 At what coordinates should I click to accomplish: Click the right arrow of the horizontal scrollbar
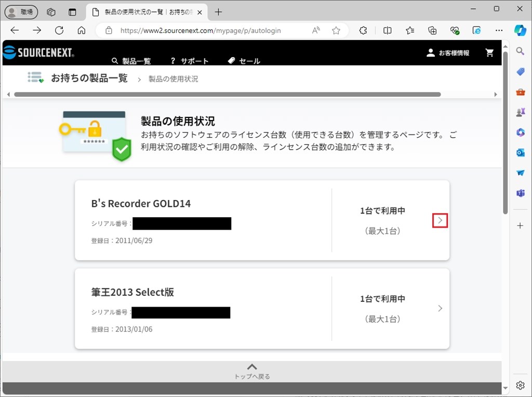pos(496,95)
